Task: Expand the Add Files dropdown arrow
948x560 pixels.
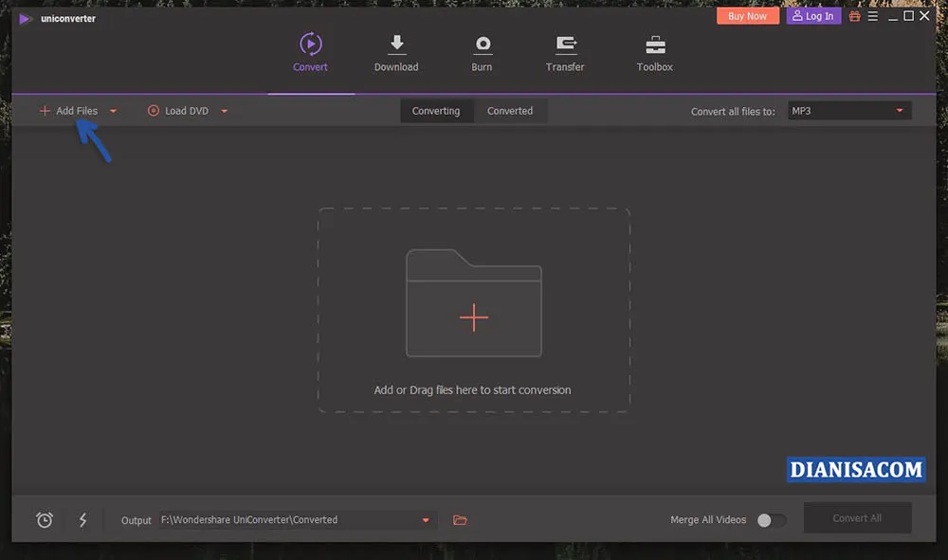Action: [x=113, y=110]
